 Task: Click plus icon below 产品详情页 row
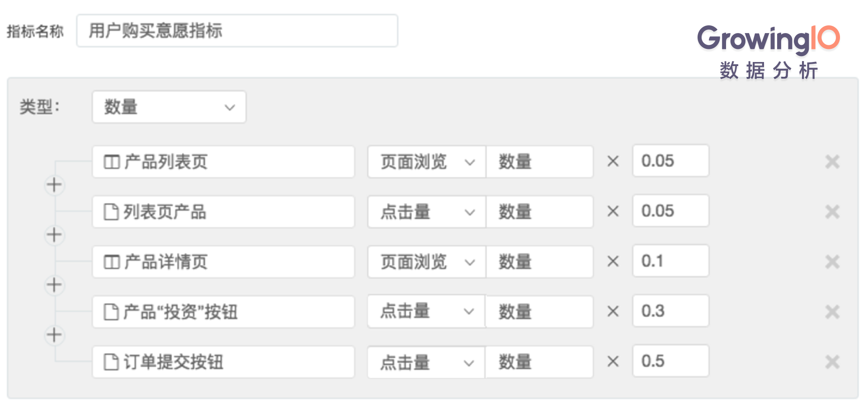click(x=54, y=285)
